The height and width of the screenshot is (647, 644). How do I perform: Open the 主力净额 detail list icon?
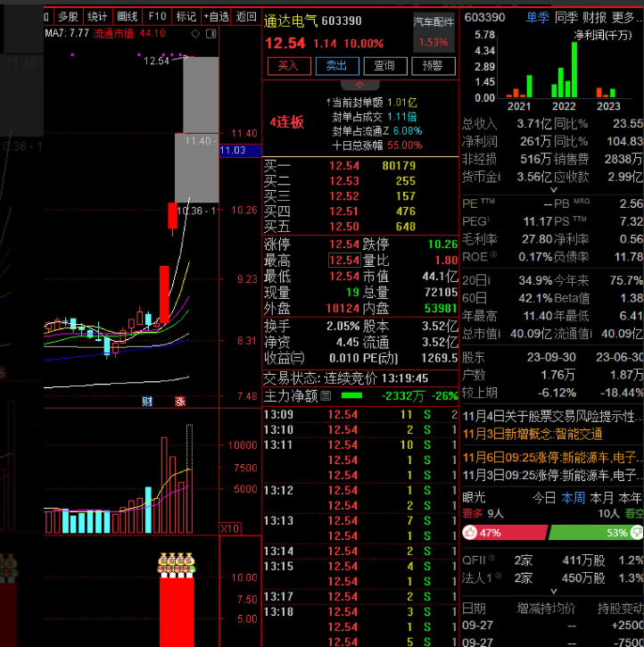(326, 395)
